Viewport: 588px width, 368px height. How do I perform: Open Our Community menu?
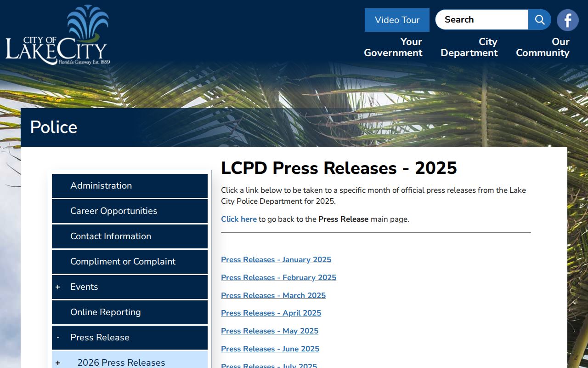543,47
